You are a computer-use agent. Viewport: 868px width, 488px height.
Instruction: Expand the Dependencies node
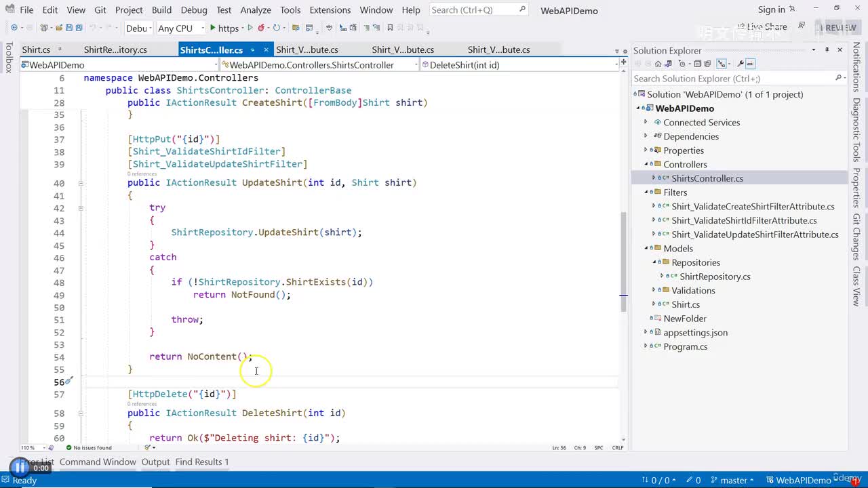pos(646,136)
